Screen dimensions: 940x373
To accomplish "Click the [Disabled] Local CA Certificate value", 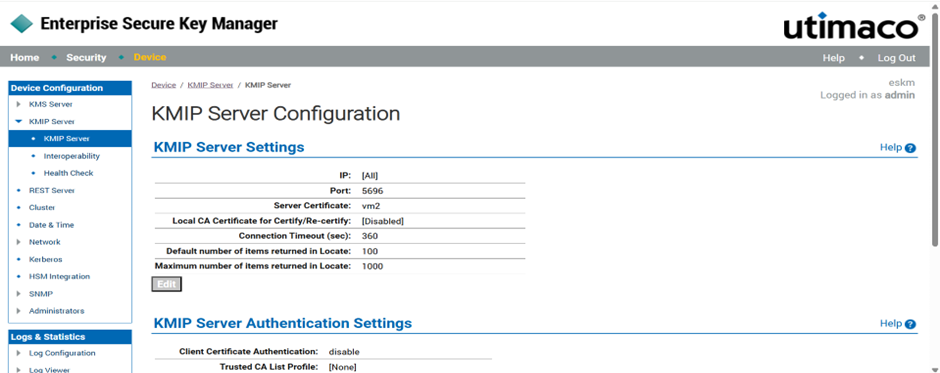I will pos(382,221).
